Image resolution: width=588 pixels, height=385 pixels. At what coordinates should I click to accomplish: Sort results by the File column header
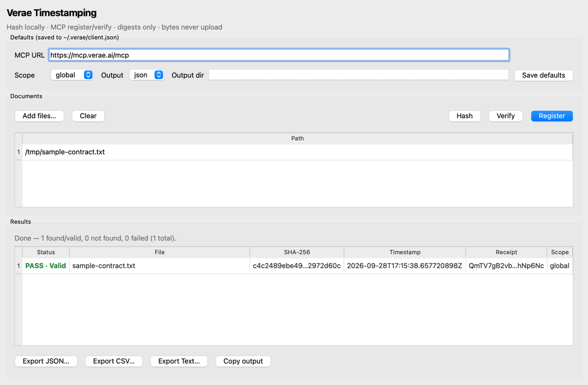[159, 252]
